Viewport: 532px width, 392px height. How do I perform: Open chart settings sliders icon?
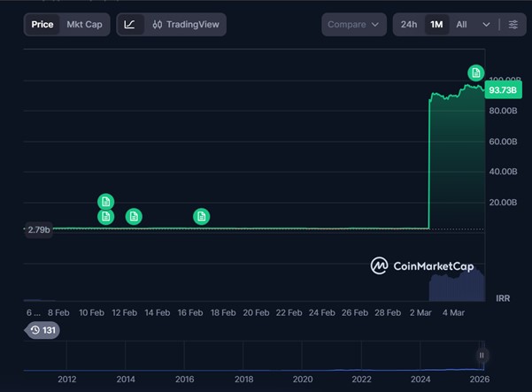coord(513,25)
